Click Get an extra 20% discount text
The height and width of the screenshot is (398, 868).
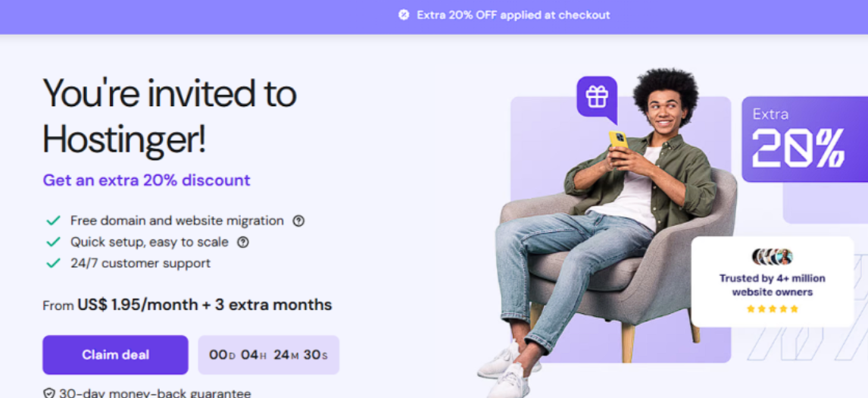[146, 180]
